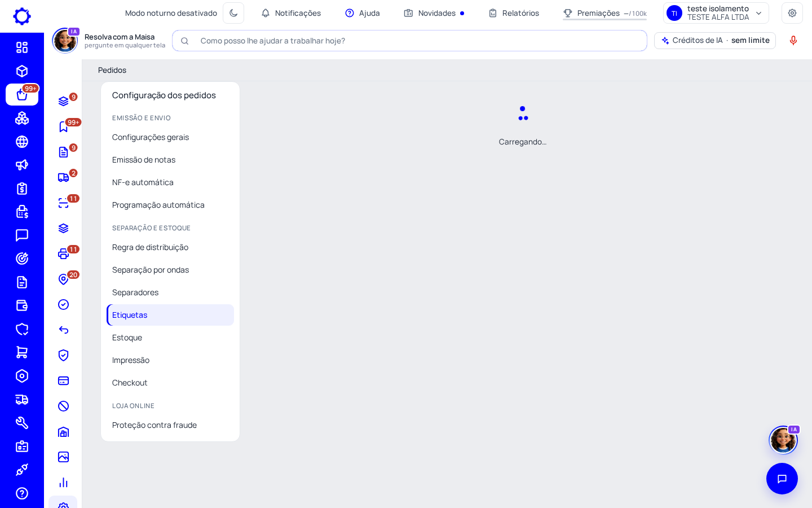Open the warehouse icon in the orders submenu
This screenshot has width=812, height=508.
coord(64,431)
